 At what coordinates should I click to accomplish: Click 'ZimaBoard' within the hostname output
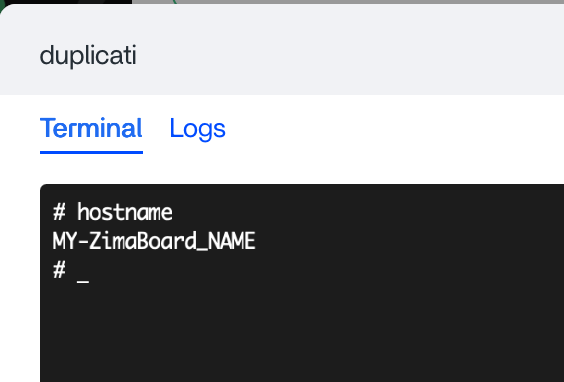click(x=142, y=241)
